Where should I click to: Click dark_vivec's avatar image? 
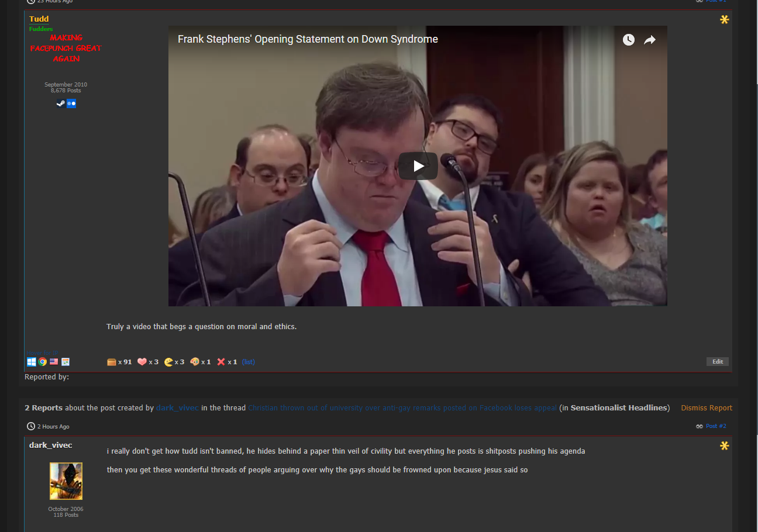(66, 481)
